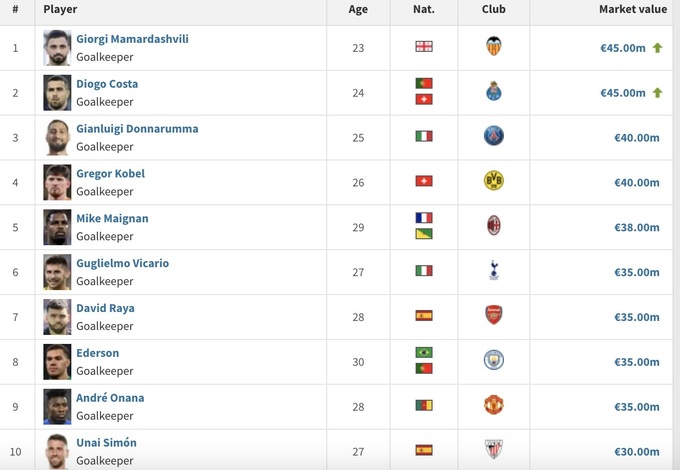Click the Paris Saint-Germain club crest
The width and height of the screenshot is (680, 470).
coord(493,137)
